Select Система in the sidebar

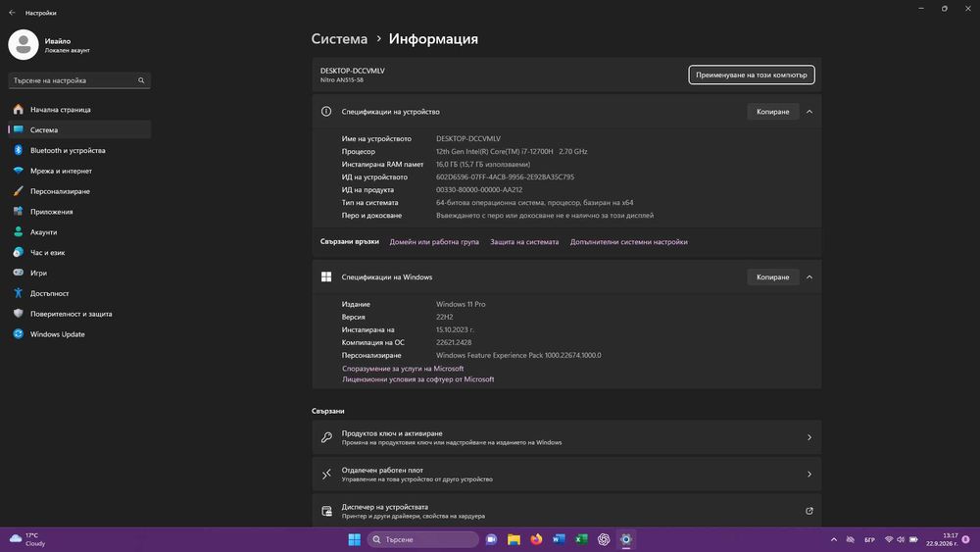[79, 130]
